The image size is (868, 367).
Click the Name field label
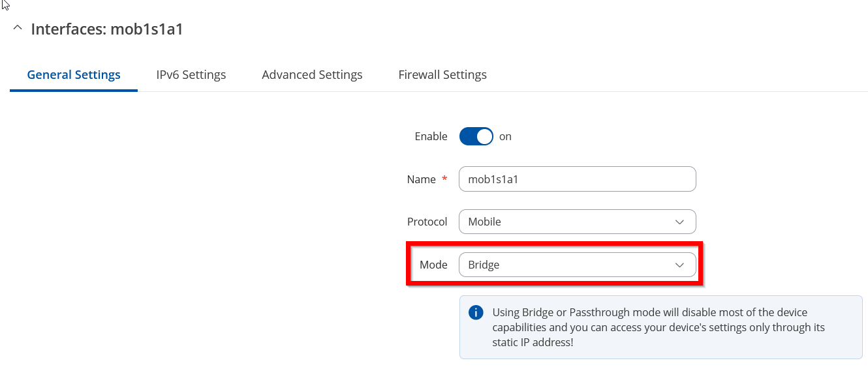421,179
